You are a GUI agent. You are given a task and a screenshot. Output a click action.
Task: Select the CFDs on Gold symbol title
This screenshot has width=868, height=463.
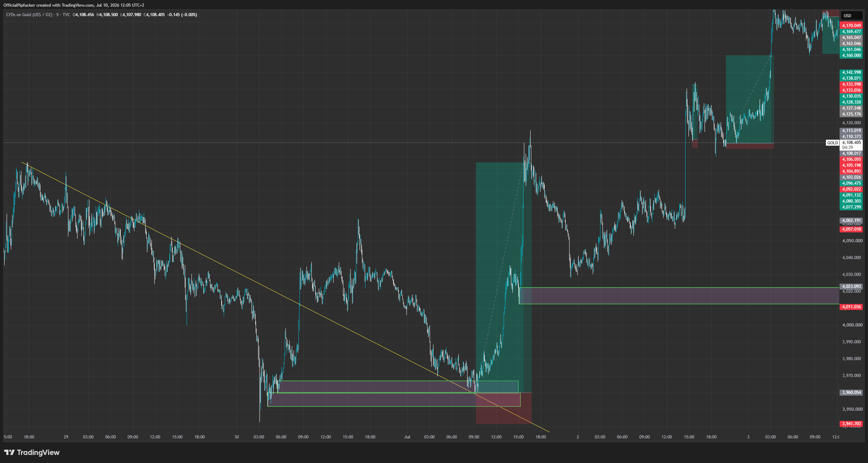(29, 15)
